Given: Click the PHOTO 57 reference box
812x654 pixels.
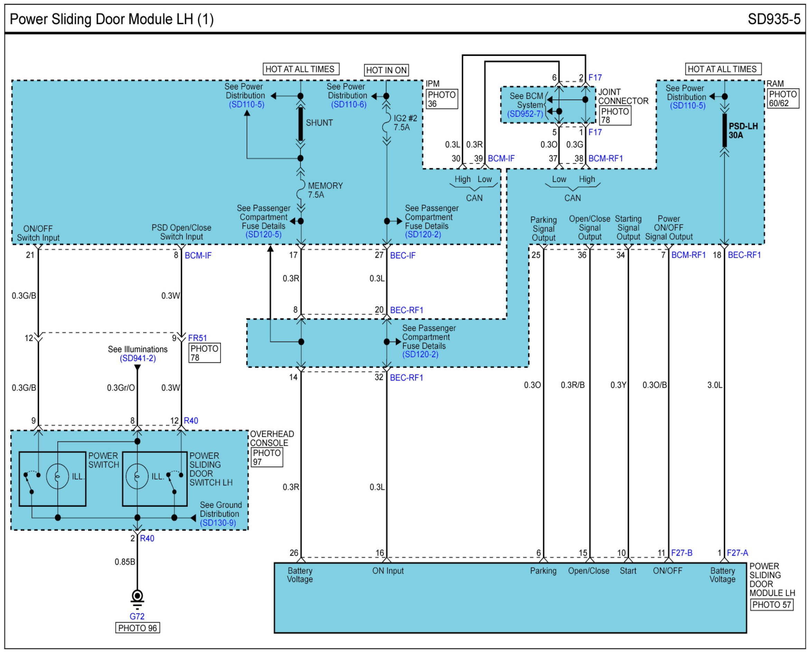Looking at the screenshot, I should pyautogui.click(x=771, y=605).
